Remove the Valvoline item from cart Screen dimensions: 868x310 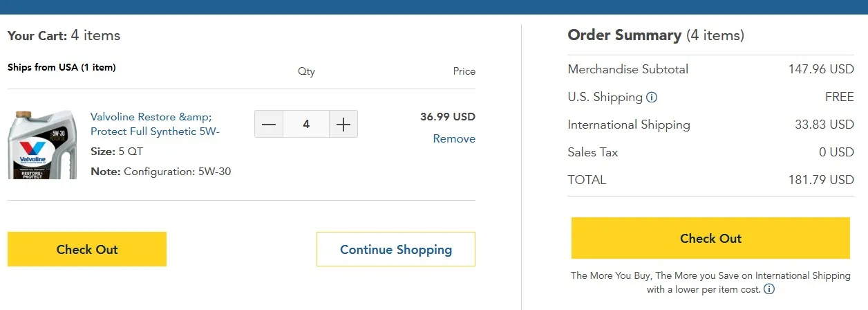pyautogui.click(x=454, y=138)
